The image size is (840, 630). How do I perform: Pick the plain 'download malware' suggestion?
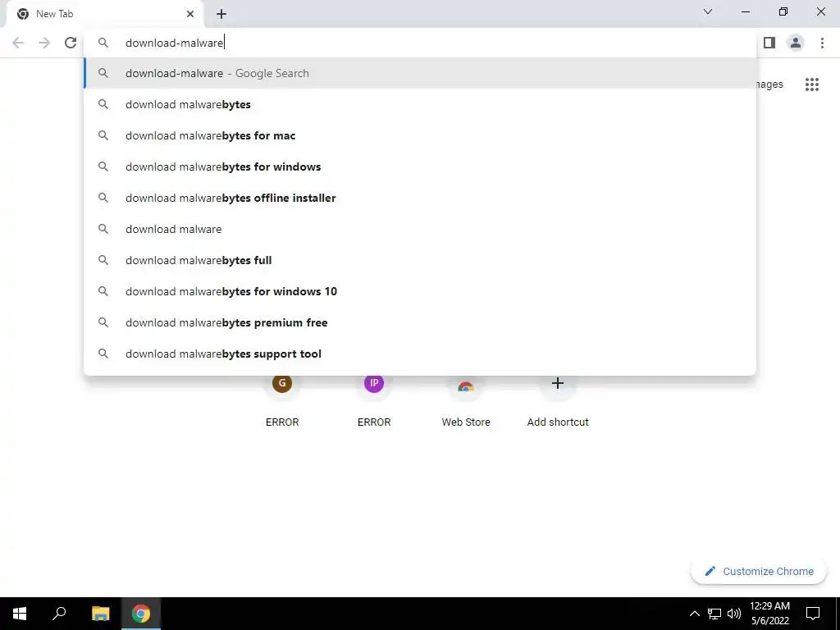(420, 229)
